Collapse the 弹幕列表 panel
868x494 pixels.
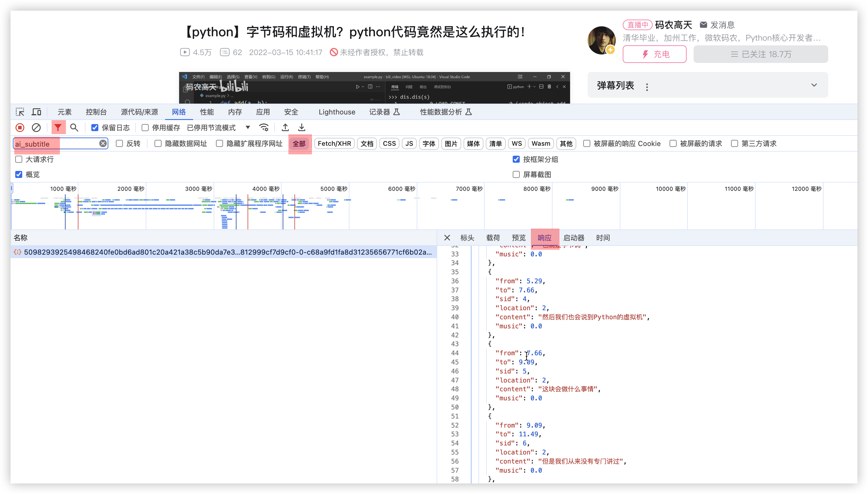[814, 85]
